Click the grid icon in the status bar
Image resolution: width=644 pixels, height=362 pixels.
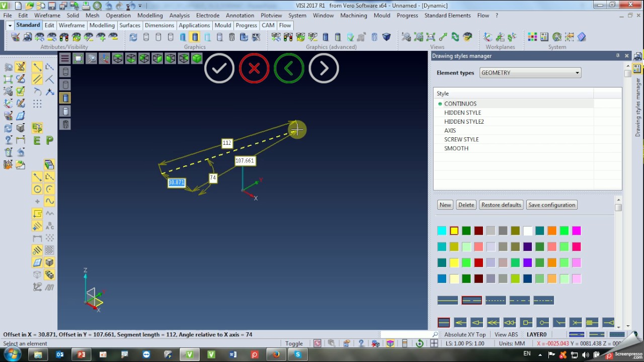[x=434, y=343]
